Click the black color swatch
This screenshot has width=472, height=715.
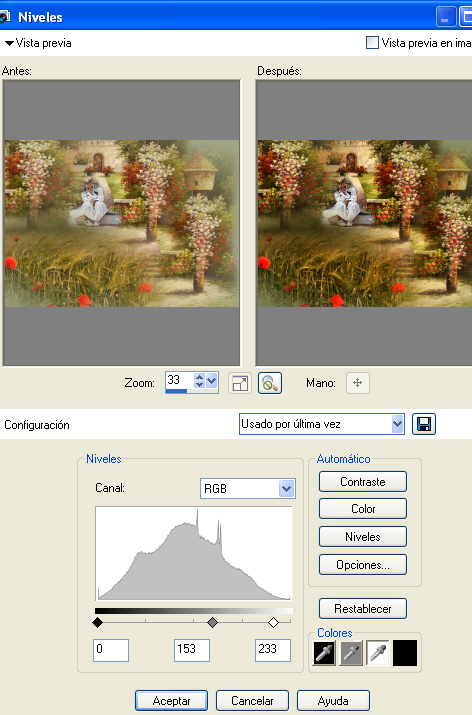click(x=405, y=653)
